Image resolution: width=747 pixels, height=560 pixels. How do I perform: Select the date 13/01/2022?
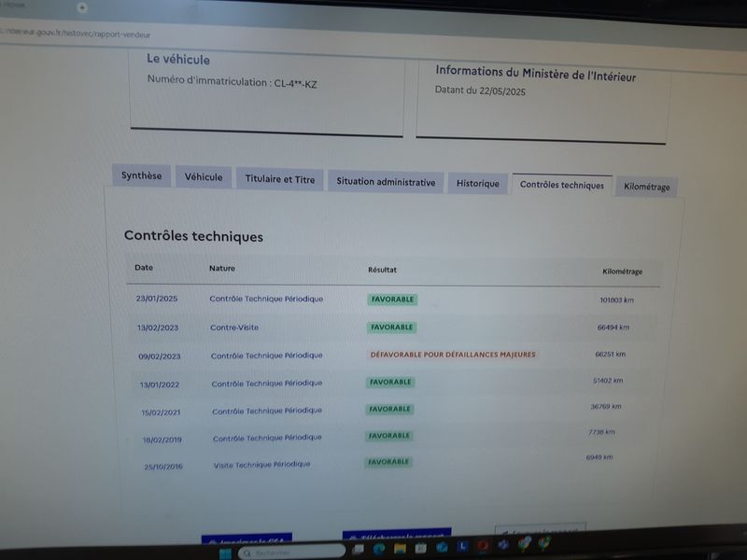pos(160,385)
